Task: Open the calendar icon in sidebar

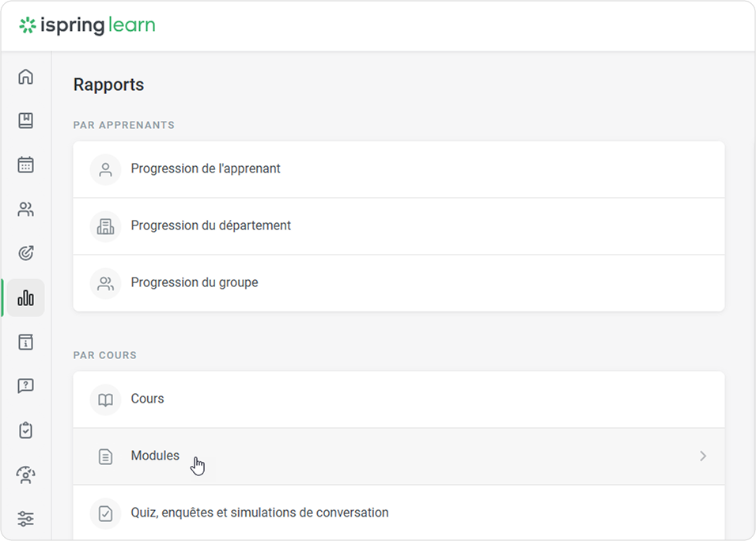Action: pos(26,165)
